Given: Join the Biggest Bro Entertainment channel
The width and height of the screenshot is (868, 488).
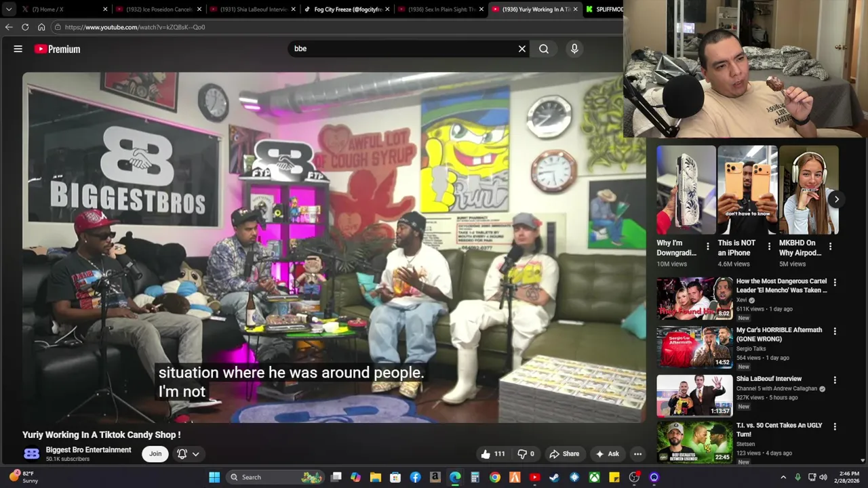Looking at the screenshot, I should tap(155, 454).
